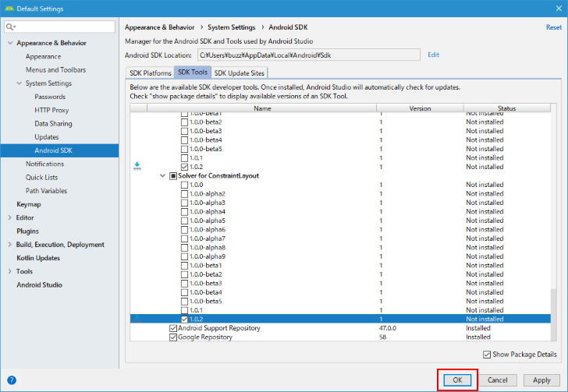The height and width of the screenshot is (392, 568).
Task: Click the Cancel button
Action: pyautogui.click(x=497, y=380)
